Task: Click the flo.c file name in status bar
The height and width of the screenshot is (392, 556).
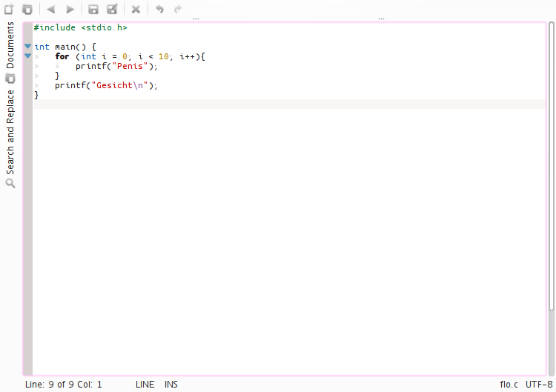Action: point(509,385)
